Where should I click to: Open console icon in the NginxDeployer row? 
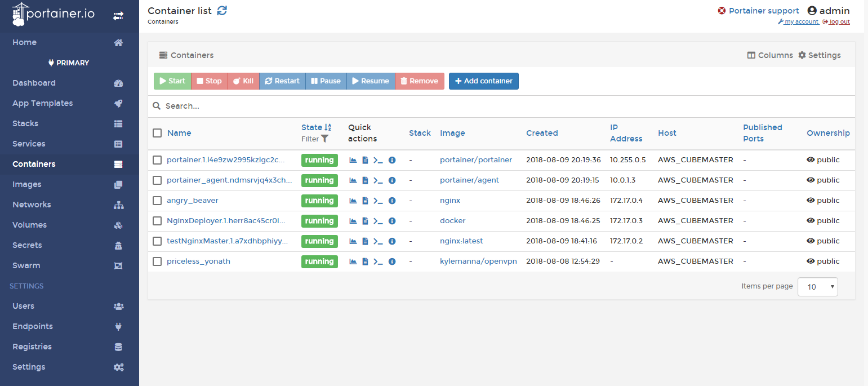(378, 221)
